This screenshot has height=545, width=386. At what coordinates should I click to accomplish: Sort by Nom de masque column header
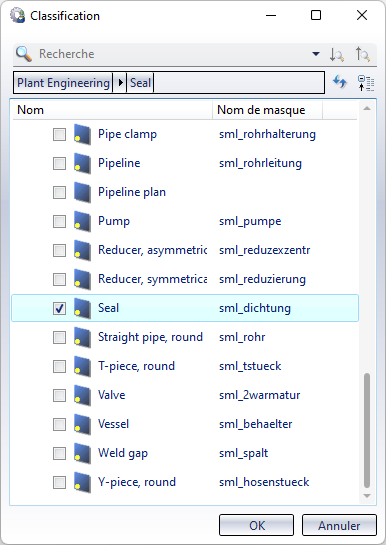268,110
